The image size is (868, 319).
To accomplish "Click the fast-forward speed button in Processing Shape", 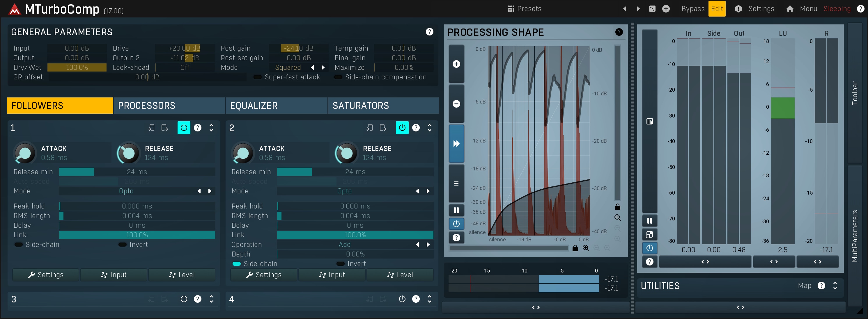I will (x=456, y=144).
